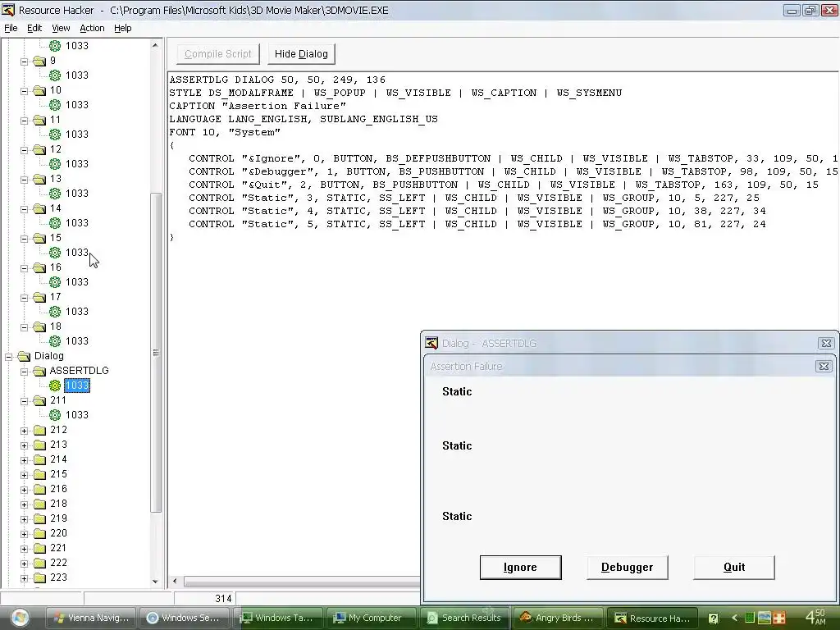Collapse folder 17 in the tree

tap(24, 298)
